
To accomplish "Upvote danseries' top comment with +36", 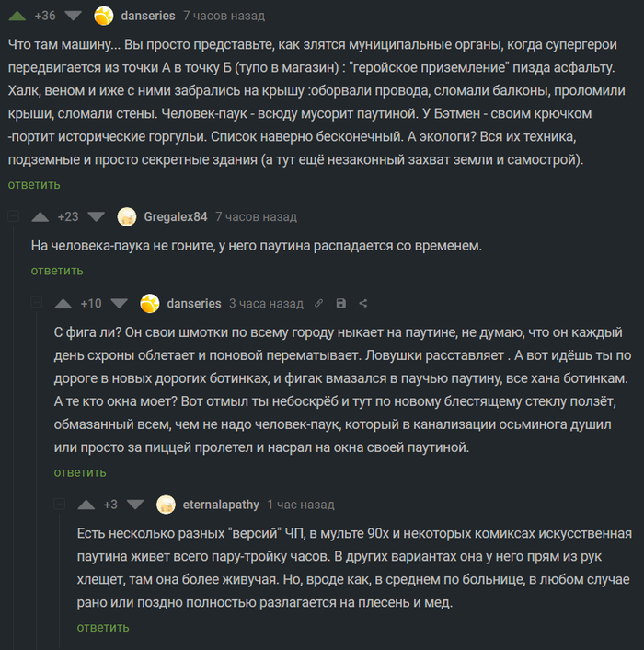I will (17, 16).
